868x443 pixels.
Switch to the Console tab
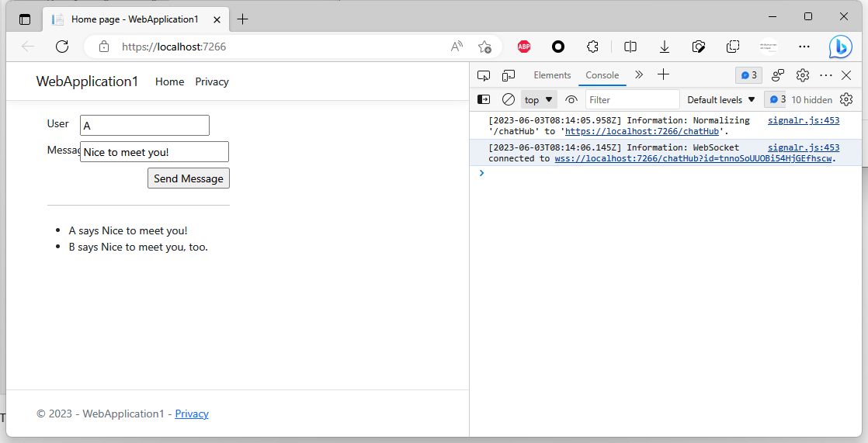pyautogui.click(x=602, y=75)
